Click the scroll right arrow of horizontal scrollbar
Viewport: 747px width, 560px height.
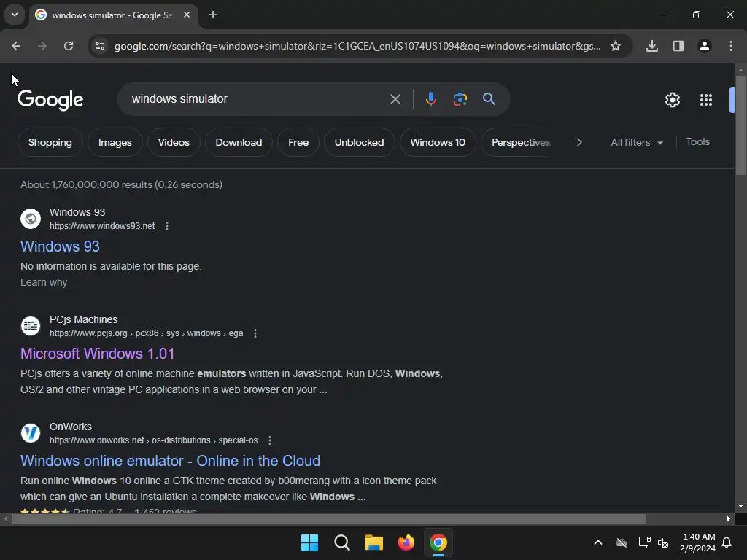point(729,518)
